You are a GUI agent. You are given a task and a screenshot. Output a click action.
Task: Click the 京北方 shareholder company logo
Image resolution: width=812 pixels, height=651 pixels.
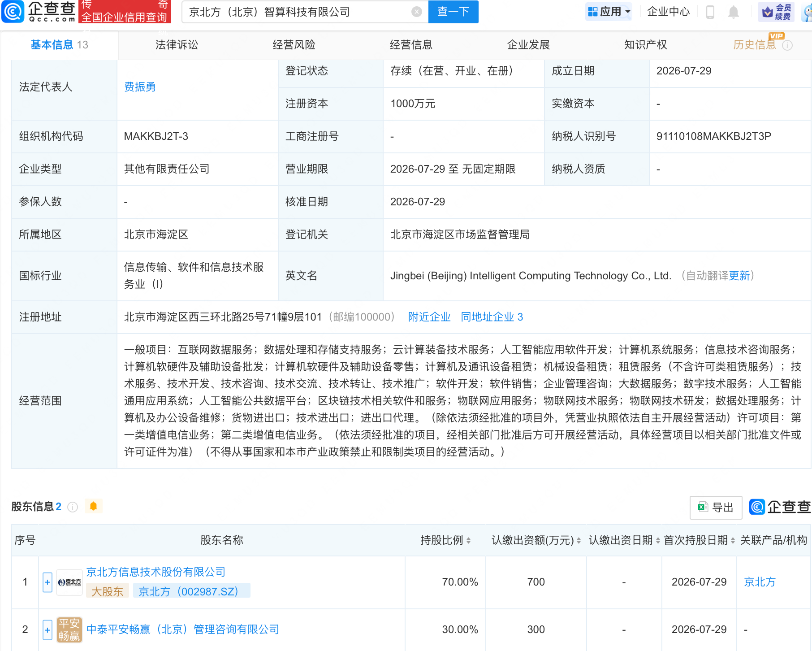(69, 582)
